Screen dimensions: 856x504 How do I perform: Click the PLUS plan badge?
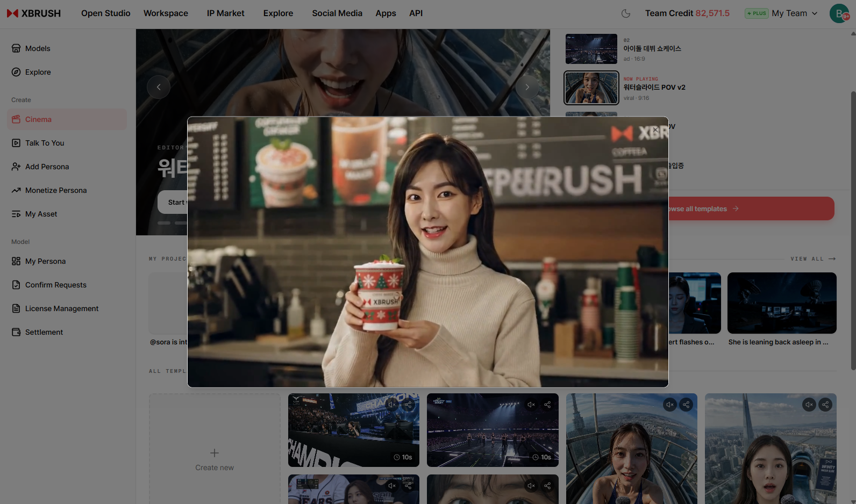(757, 13)
